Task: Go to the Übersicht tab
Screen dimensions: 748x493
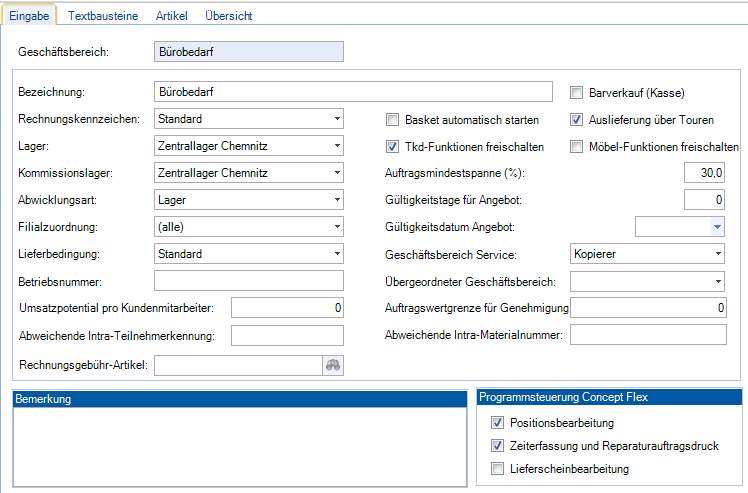Action: 228,16
